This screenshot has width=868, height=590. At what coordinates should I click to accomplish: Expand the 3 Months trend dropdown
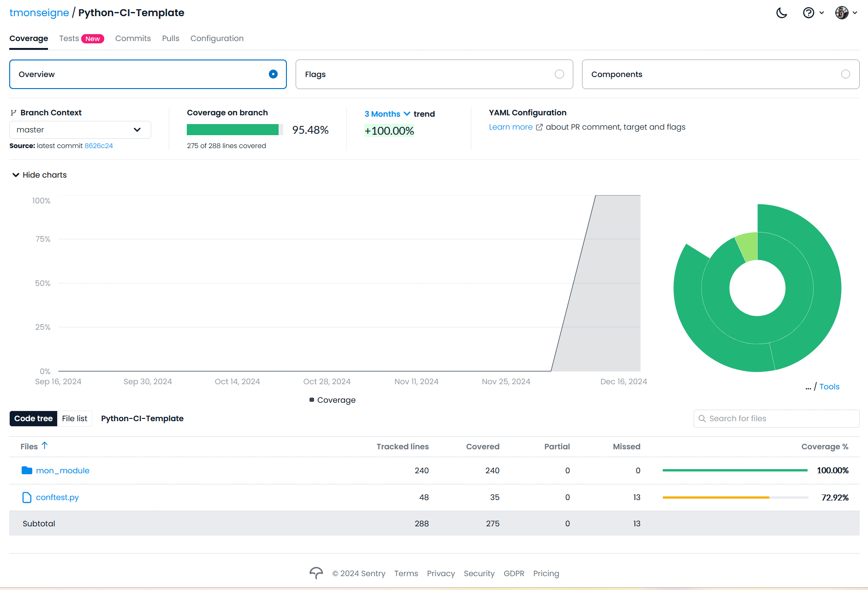(x=387, y=114)
